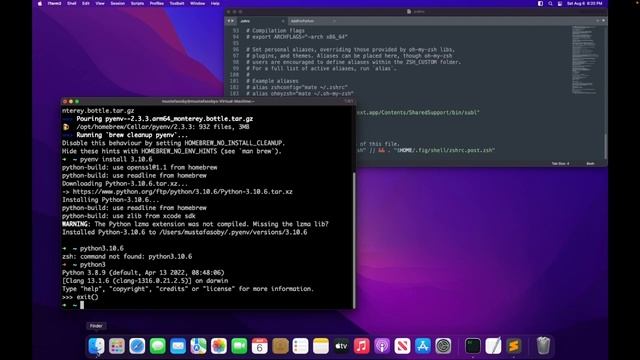The height and width of the screenshot is (360, 640).
Task: Open the Profiles menu
Action: tap(157, 3)
